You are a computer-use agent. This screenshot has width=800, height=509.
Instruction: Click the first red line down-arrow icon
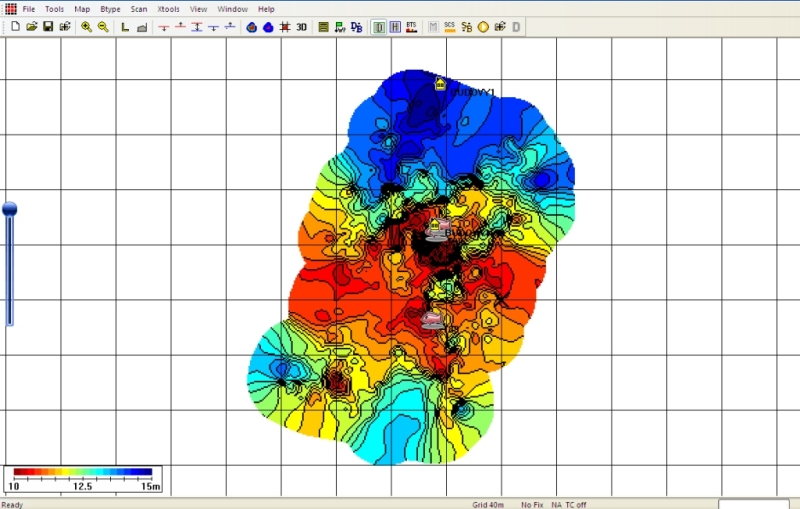click(164, 27)
